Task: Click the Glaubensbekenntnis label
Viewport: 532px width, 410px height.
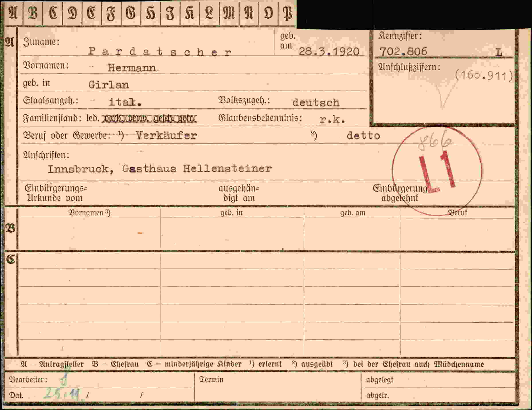Action: pyautogui.click(x=260, y=118)
